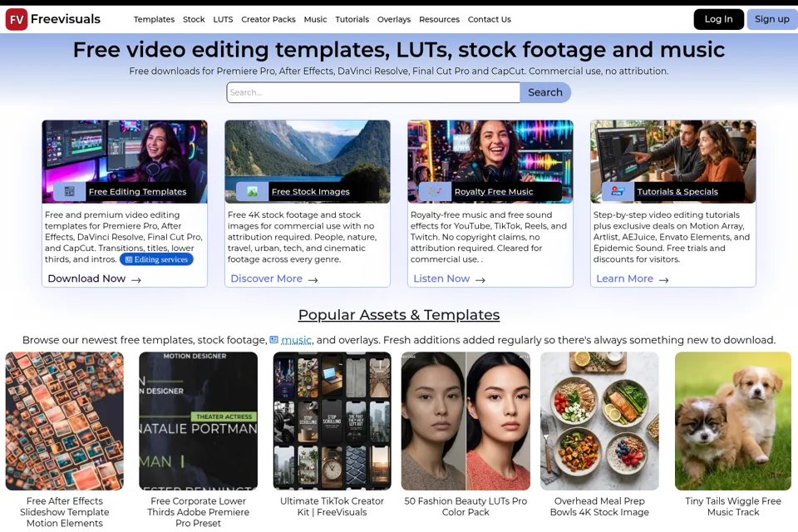
Task: Follow the Download Now link
Action: click(86, 278)
